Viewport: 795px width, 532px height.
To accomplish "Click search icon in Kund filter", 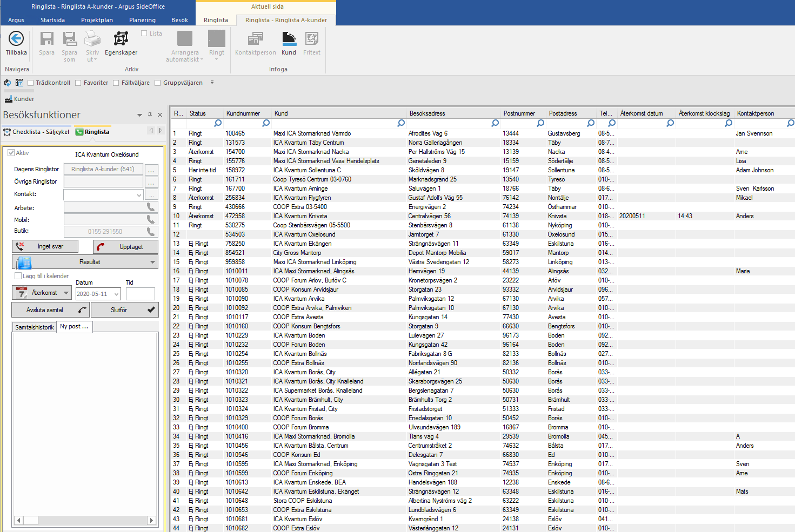I will pos(401,123).
